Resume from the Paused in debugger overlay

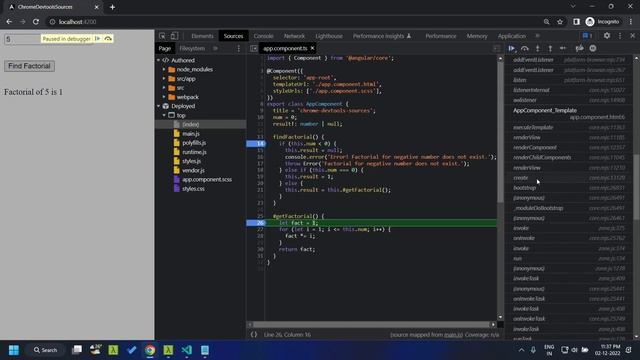tap(98, 39)
